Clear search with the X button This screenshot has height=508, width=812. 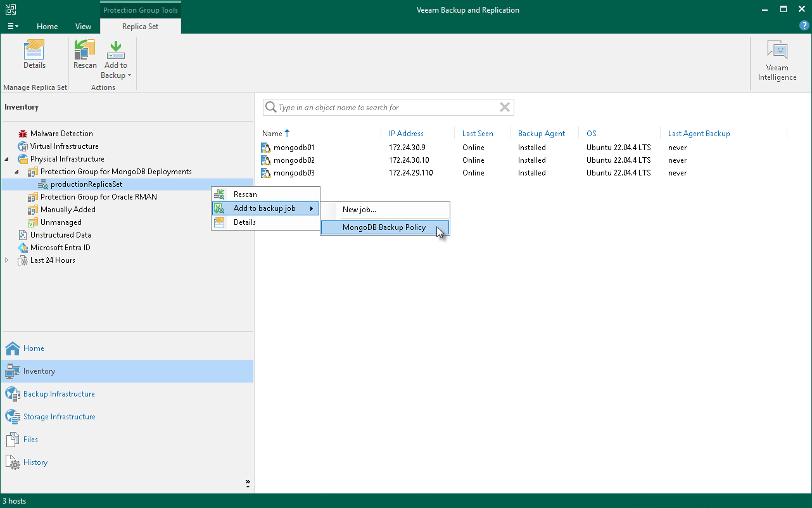505,108
